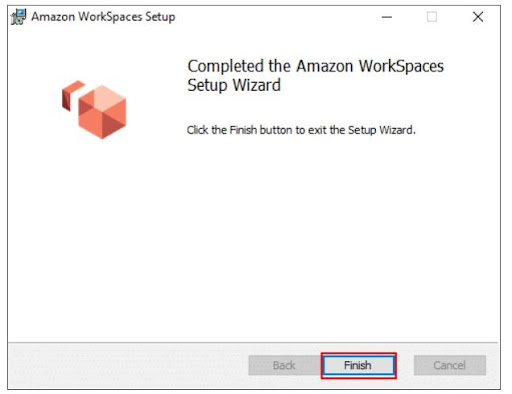Click the gray footer area left of Back
This screenshot has height=394, width=512.
pos(128,365)
